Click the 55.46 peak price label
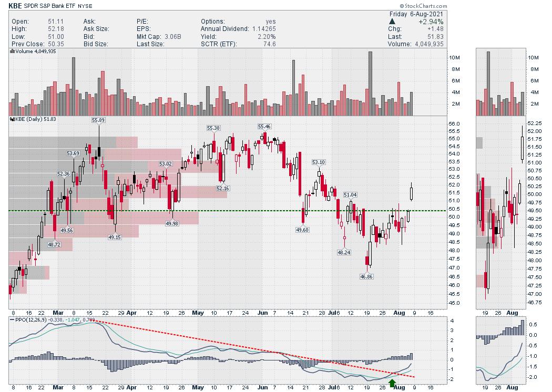This screenshot has width=552, height=392. [x=264, y=127]
